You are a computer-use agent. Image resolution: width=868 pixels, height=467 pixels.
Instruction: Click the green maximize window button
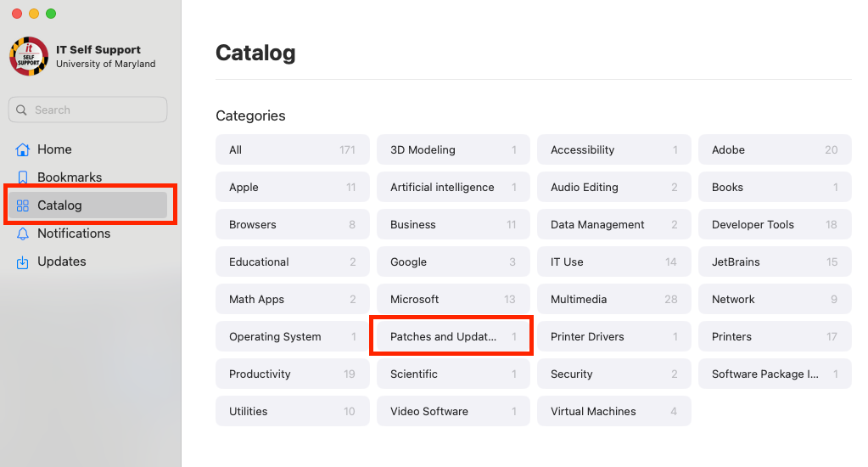tap(51, 14)
